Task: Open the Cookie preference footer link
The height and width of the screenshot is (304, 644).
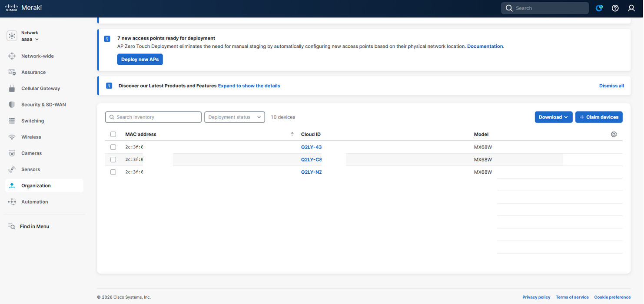Action: (x=612, y=297)
